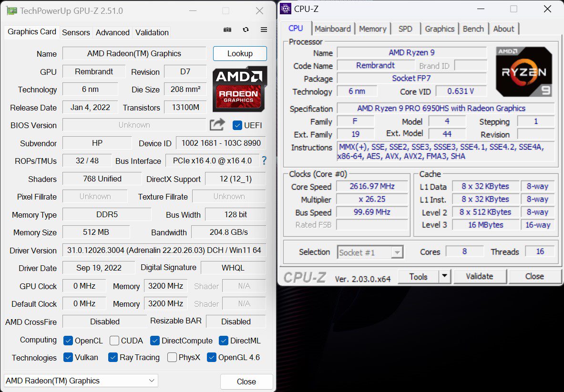
Task: Click the Bus Interface question mark
Action: pyautogui.click(x=264, y=161)
